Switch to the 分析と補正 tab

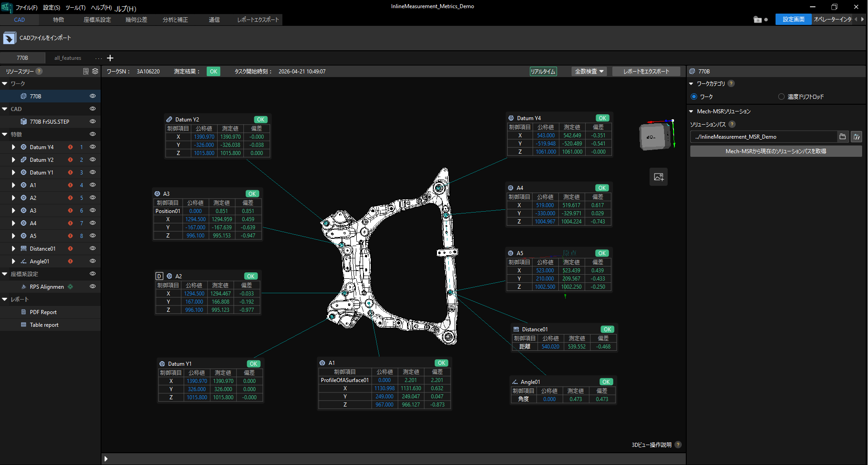(175, 19)
